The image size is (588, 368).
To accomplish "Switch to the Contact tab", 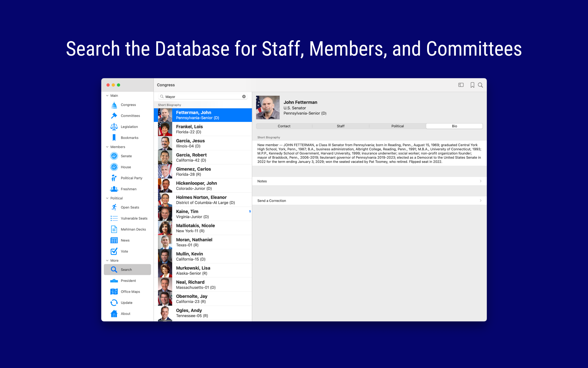I will (x=284, y=126).
